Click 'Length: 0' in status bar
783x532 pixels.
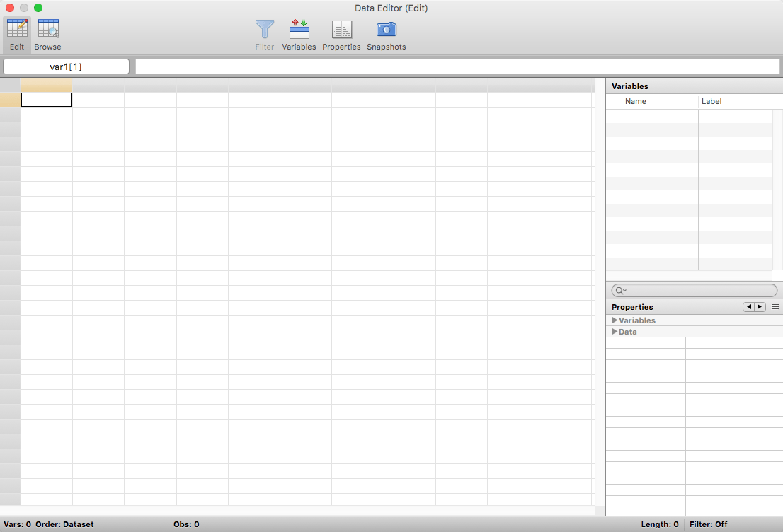(660, 524)
